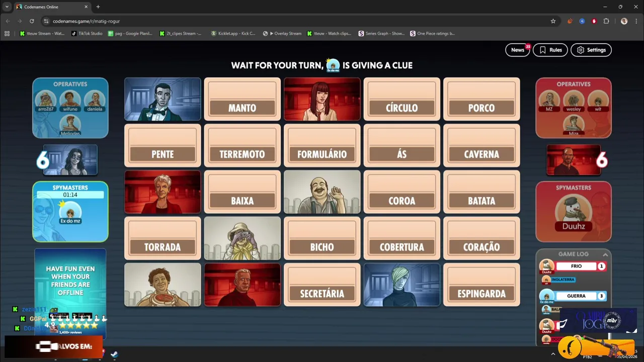
Task: Show hidden system tray icons
Action: 553,354
